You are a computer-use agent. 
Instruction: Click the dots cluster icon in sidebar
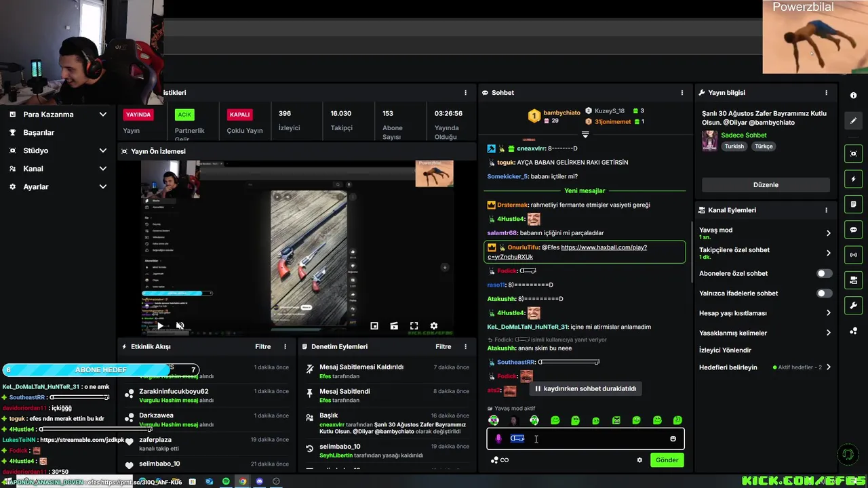pyautogui.click(x=853, y=331)
